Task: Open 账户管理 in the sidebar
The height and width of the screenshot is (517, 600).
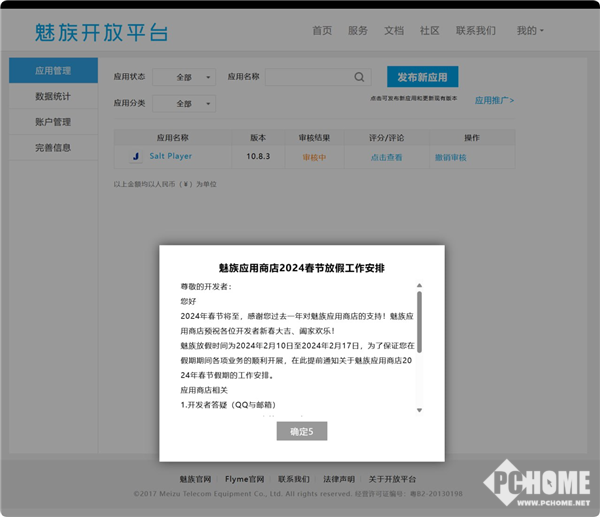Action: pos(53,122)
